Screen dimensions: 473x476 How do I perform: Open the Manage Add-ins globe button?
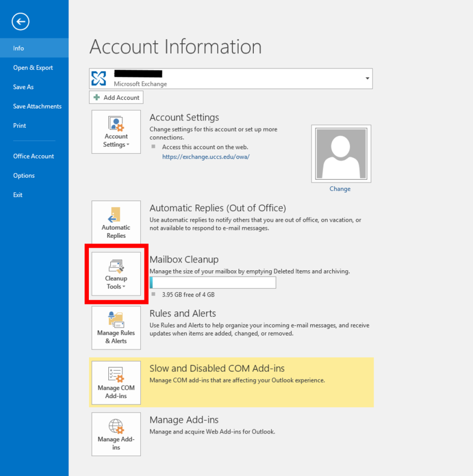116,434
